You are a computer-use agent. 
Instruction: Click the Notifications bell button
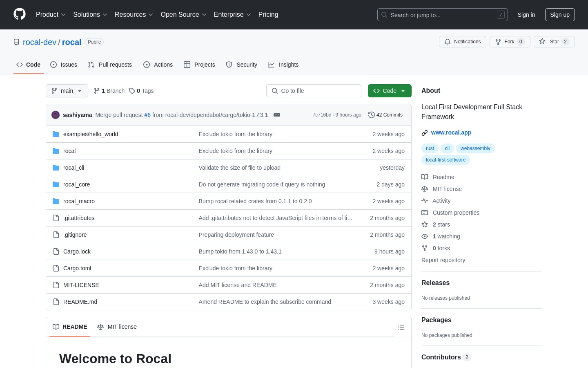(x=463, y=42)
